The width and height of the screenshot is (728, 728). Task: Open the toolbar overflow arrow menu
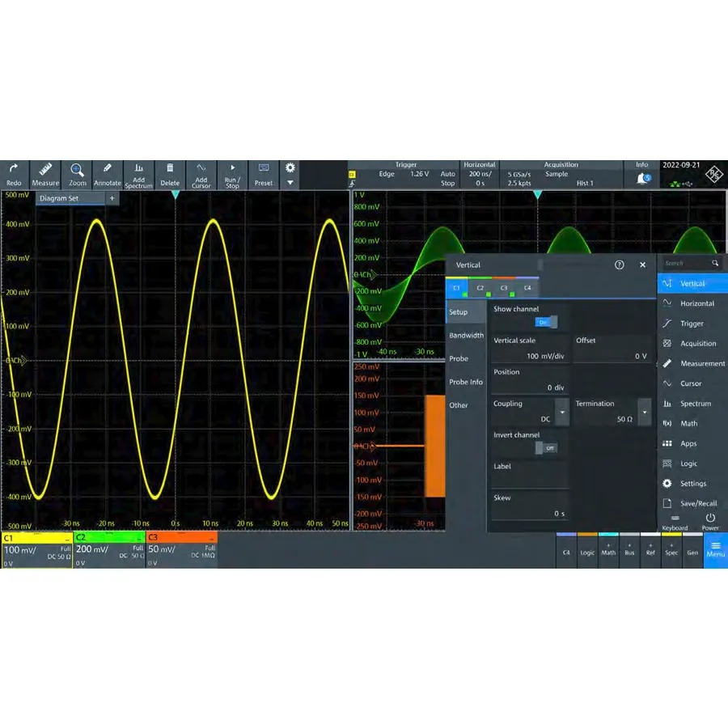(x=290, y=183)
